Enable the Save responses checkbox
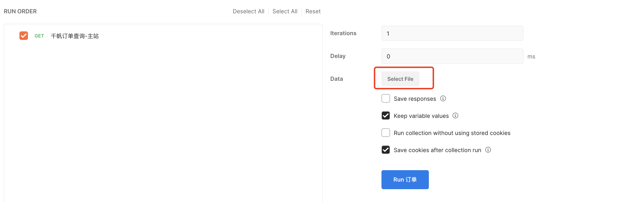This screenshot has height=202, width=644. (385, 98)
